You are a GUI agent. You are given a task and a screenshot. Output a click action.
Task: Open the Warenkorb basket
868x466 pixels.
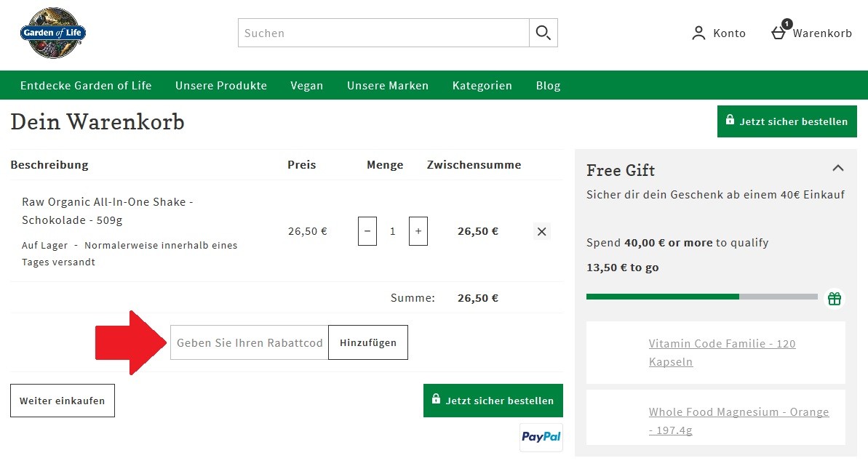pyautogui.click(x=811, y=31)
